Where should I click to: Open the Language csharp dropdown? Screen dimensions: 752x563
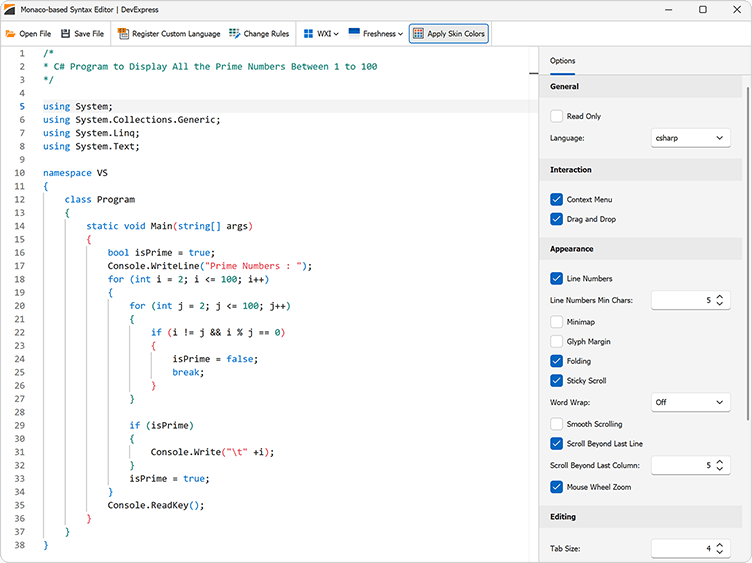pos(691,138)
